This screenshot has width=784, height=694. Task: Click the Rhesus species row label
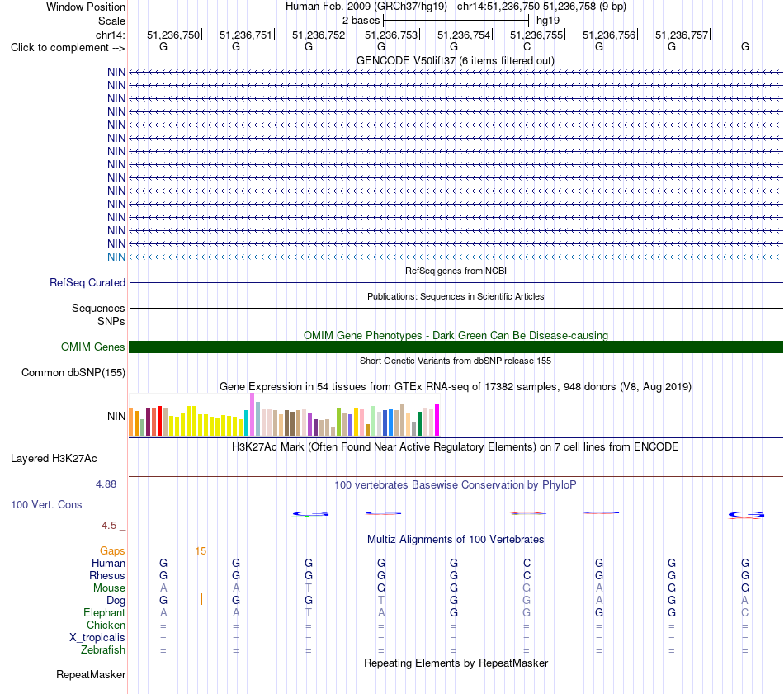pyautogui.click(x=107, y=575)
